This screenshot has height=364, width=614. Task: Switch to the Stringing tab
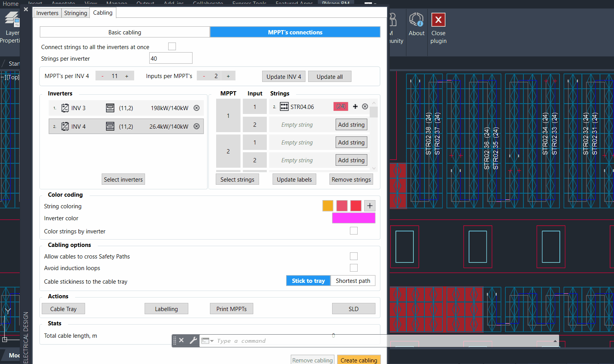pyautogui.click(x=75, y=13)
